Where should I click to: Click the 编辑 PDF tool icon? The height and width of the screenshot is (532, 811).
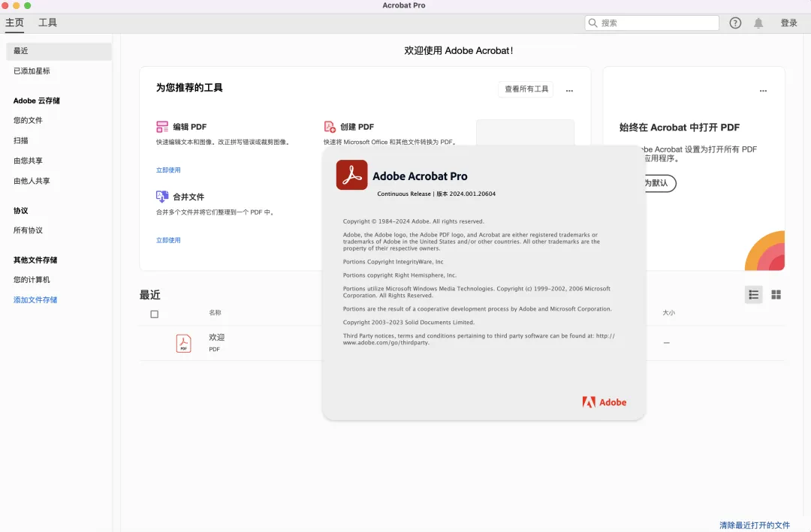(162, 127)
